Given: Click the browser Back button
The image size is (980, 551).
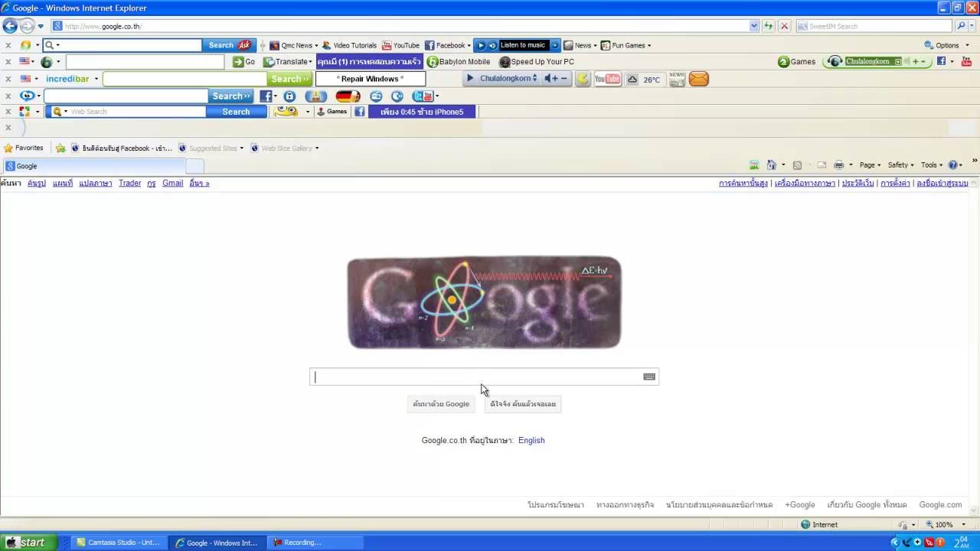Looking at the screenshot, I should pos(10,26).
